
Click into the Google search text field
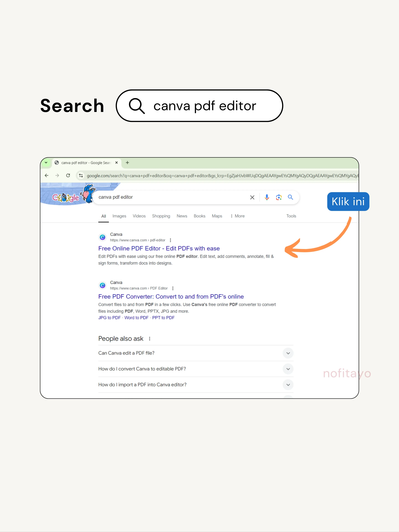pyautogui.click(x=168, y=197)
